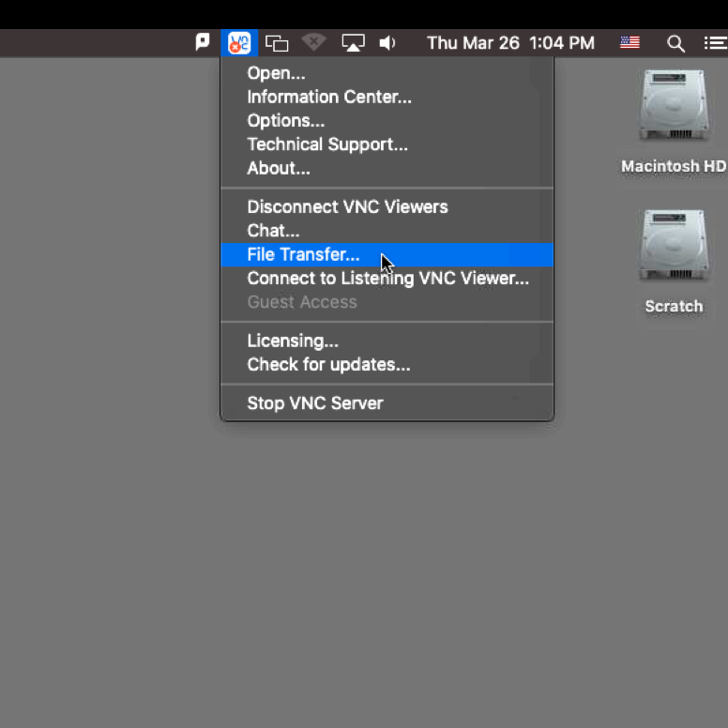Select About... menu item
This screenshot has width=728, height=728.
coord(387,168)
